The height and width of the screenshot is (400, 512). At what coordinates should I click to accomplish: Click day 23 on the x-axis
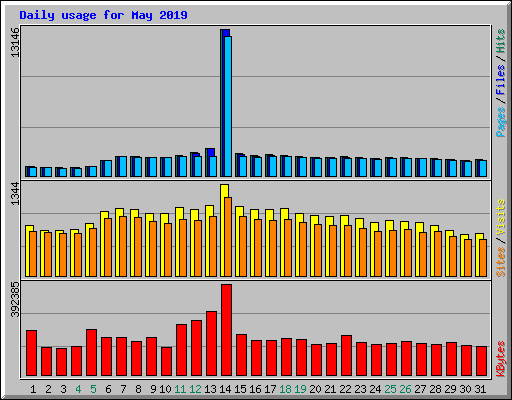click(360, 389)
